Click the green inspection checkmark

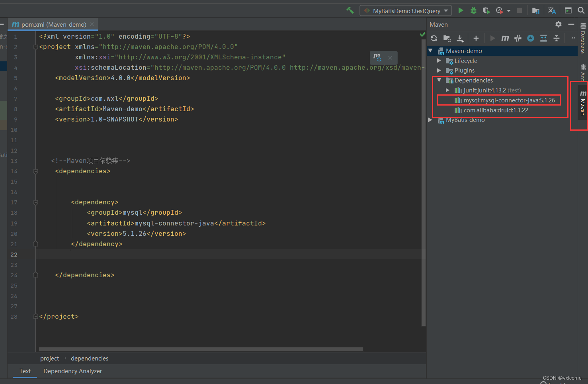[x=422, y=35]
